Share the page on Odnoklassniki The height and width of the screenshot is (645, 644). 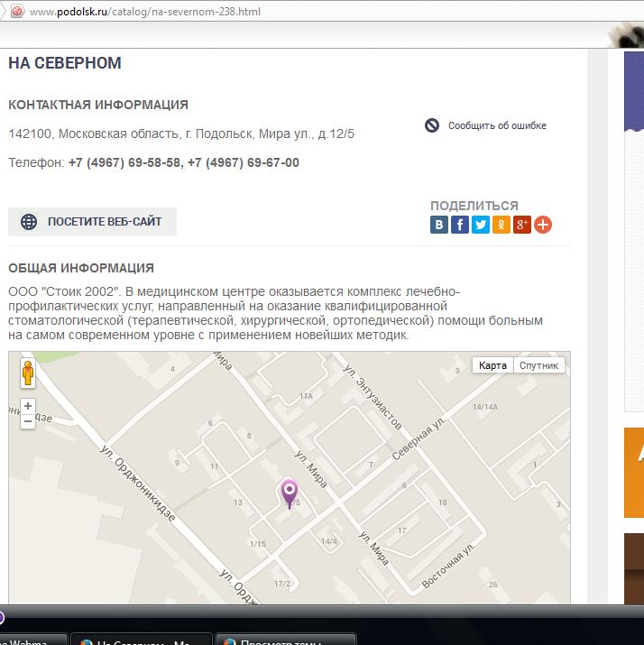(x=501, y=225)
